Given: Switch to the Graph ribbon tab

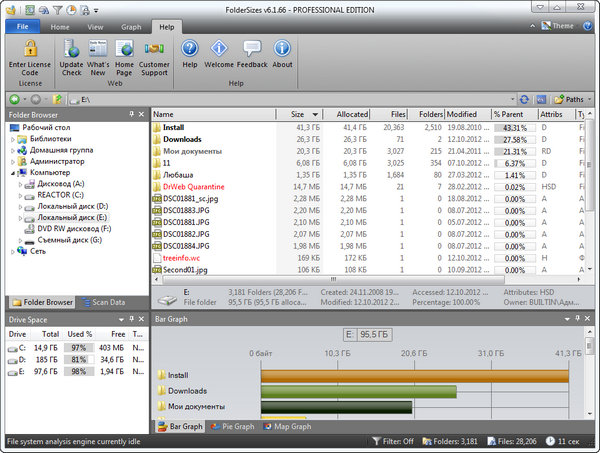Looking at the screenshot, I should click(x=131, y=27).
